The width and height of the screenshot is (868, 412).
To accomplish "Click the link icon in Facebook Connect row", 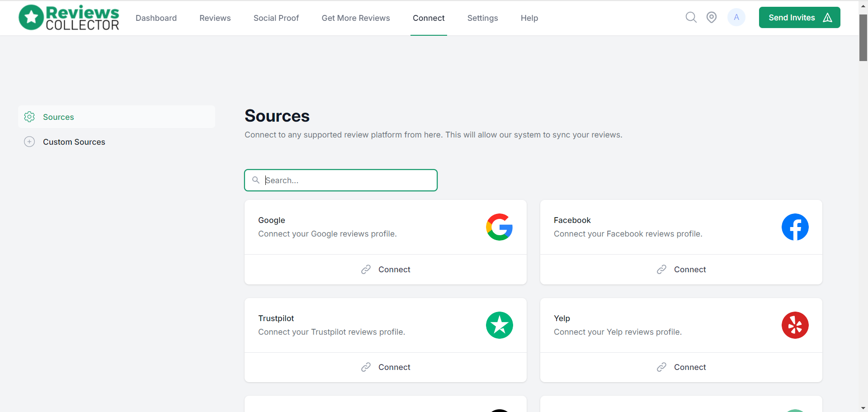I will click(661, 270).
